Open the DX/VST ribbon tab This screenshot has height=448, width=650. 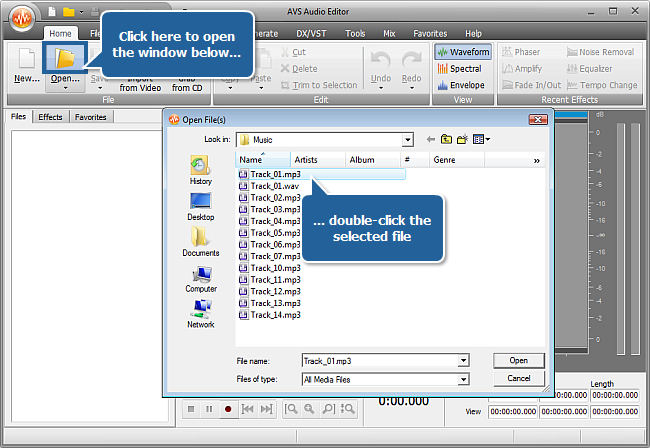[x=311, y=34]
